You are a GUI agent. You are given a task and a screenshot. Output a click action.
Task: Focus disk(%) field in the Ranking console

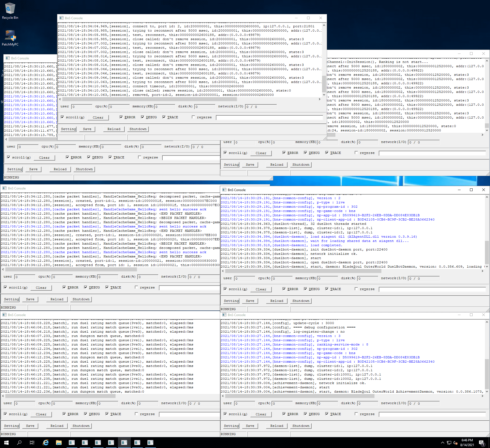[x=368, y=142]
